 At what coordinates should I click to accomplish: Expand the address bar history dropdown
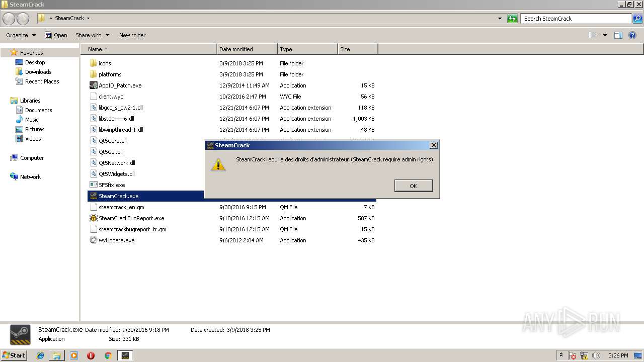point(500,19)
